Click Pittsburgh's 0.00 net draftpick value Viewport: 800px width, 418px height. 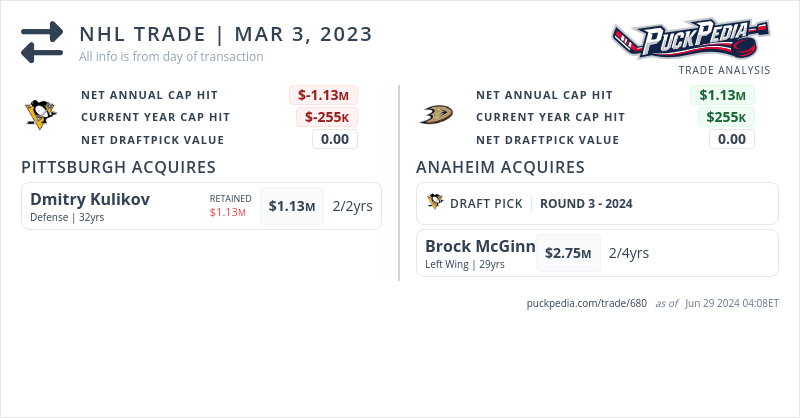(334, 139)
